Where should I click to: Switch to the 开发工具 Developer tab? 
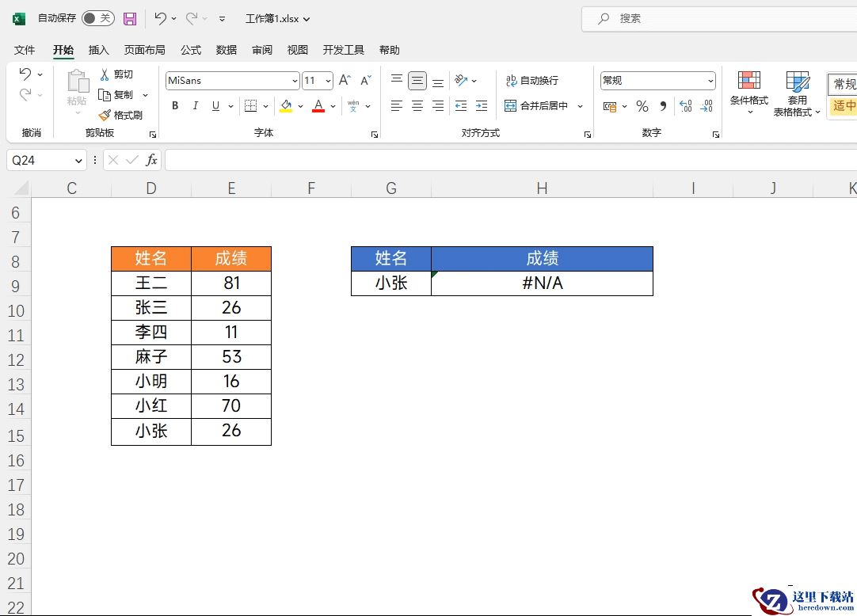(x=343, y=50)
